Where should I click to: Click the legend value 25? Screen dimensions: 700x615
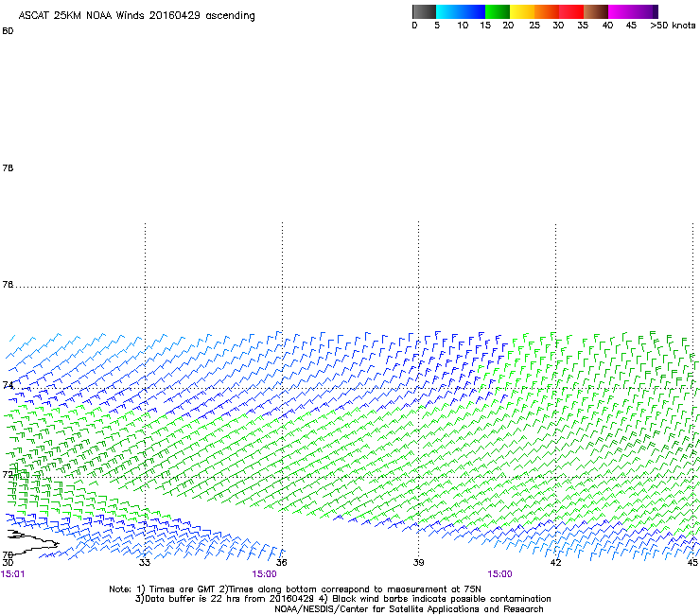pyautogui.click(x=534, y=26)
